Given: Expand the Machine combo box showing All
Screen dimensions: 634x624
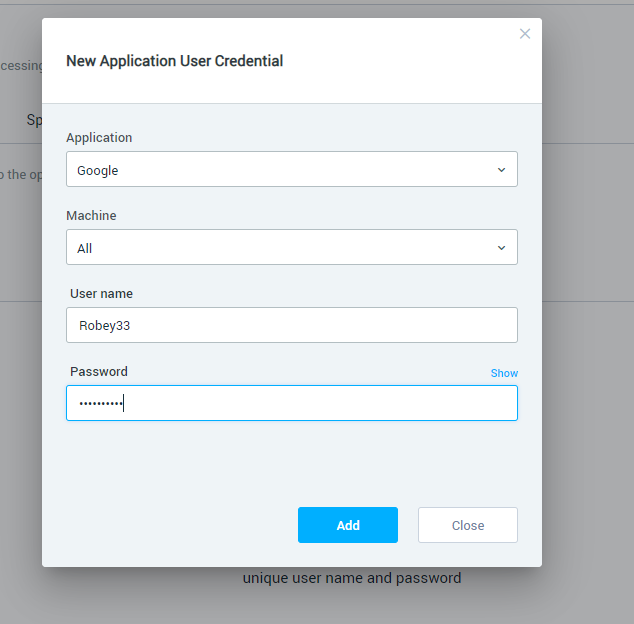Looking at the screenshot, I should [x=280, y=248].
